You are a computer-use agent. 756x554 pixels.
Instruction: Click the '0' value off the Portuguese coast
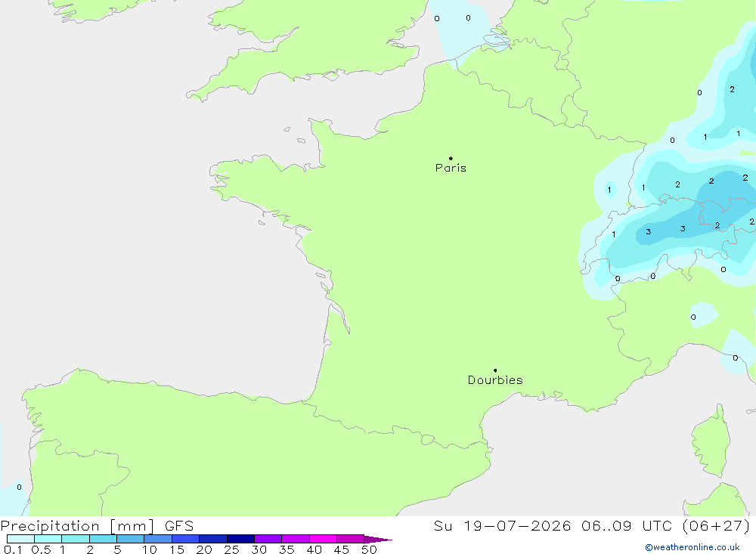(x=20, y=487)
